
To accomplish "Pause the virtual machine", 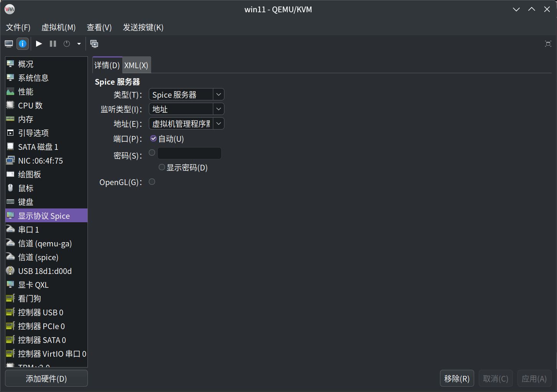I will pos(53,43).
